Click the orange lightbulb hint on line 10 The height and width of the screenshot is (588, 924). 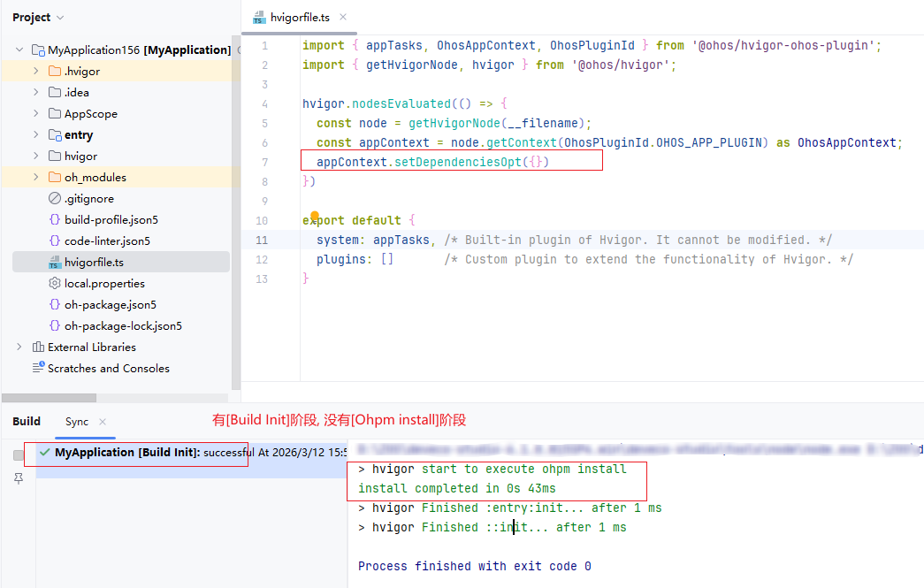pos(315,216)
